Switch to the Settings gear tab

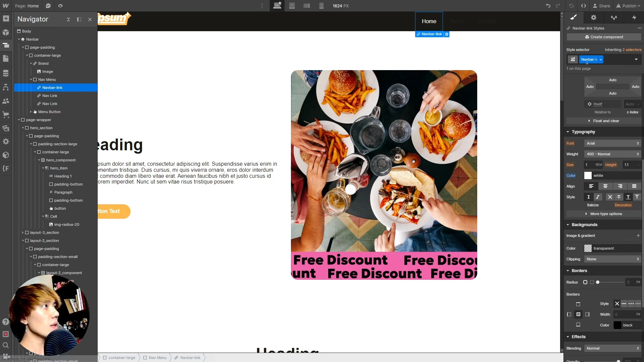(x=593, y=17)
